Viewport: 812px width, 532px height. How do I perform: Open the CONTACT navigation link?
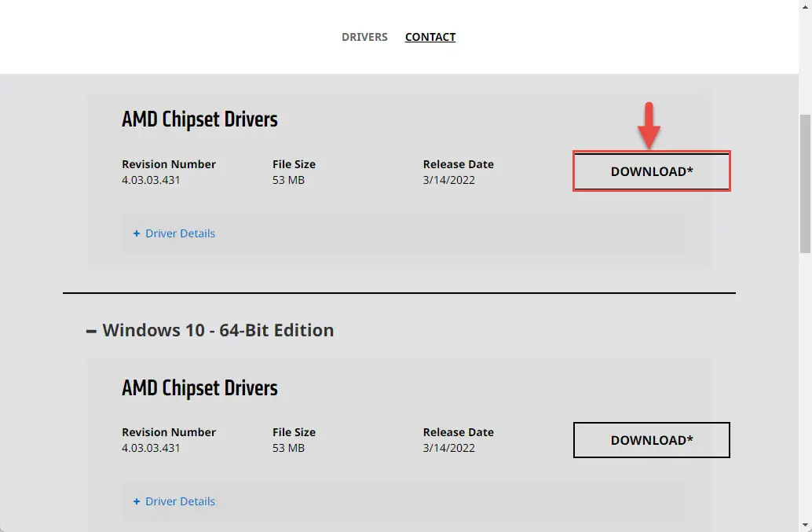(x=430, y=37)
